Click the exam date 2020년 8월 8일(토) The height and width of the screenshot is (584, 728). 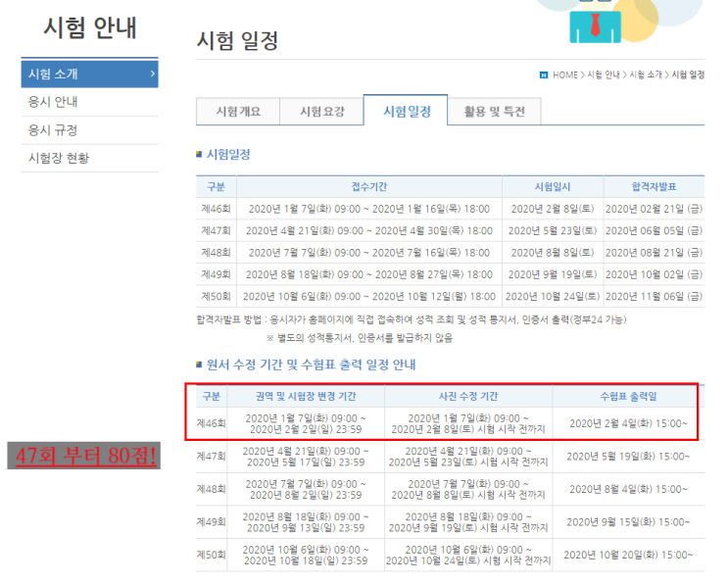click(553, 253)
